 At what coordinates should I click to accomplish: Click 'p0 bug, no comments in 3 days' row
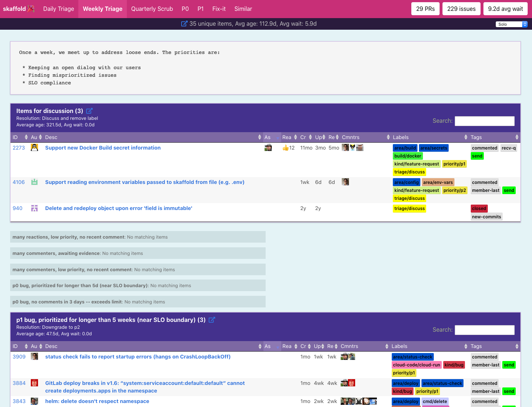pos(138,302)
